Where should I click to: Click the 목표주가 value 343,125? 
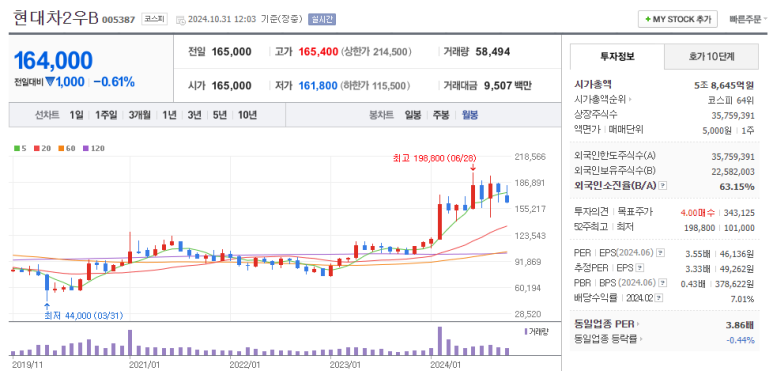pos(738,213)
